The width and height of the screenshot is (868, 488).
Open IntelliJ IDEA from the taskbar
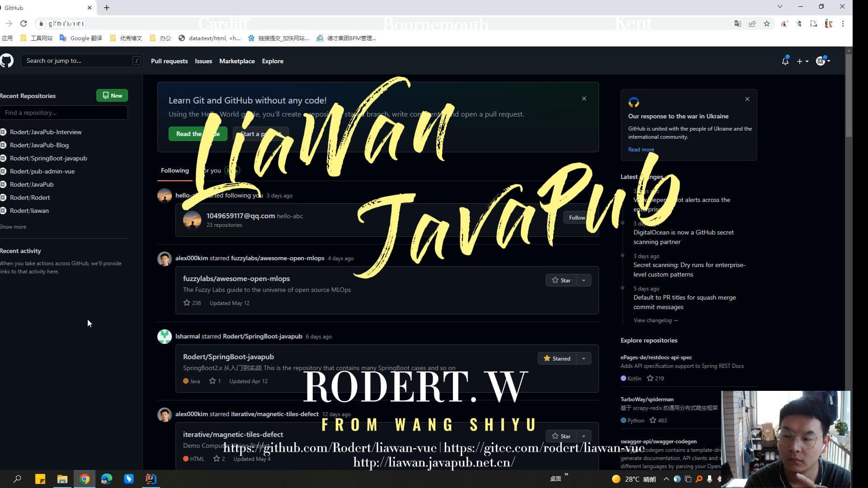click(151, 479)
